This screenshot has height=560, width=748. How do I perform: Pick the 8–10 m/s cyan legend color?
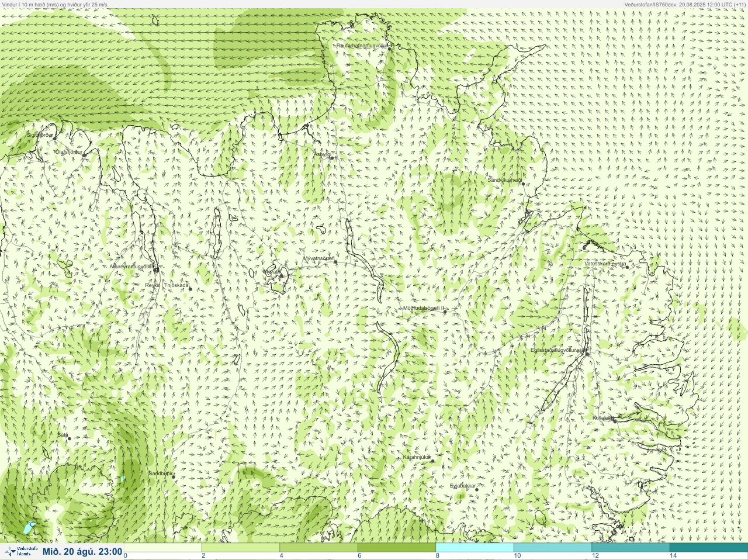click(475, 548)
